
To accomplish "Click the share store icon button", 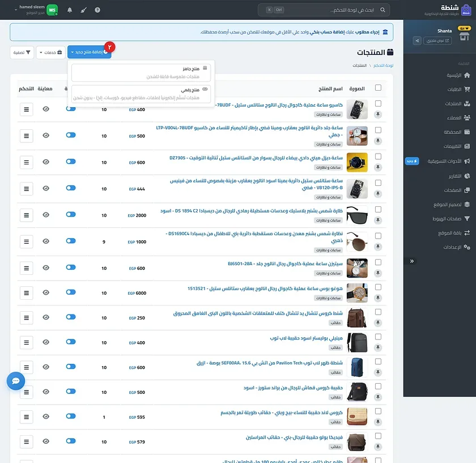I will pos(417,41).
